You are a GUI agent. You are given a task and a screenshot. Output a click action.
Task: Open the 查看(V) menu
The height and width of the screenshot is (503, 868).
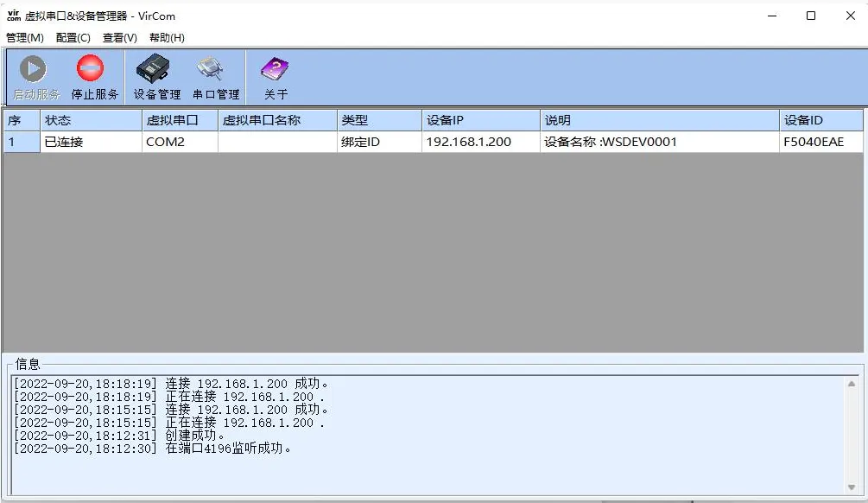(x=119, y=37)
